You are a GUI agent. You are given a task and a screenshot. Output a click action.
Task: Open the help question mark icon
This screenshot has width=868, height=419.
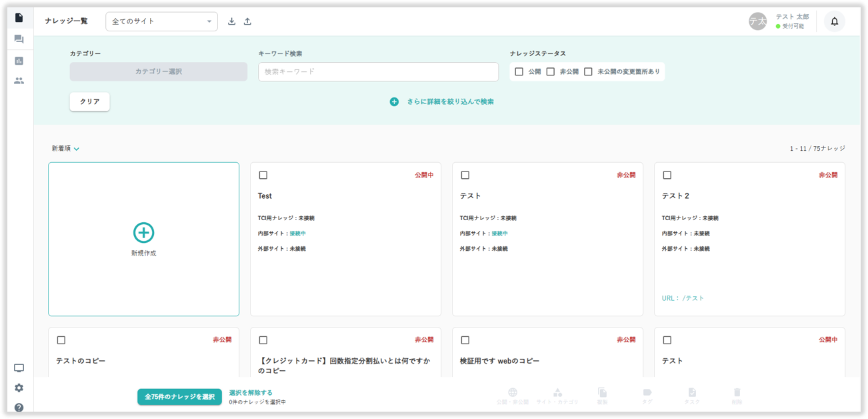19,407
